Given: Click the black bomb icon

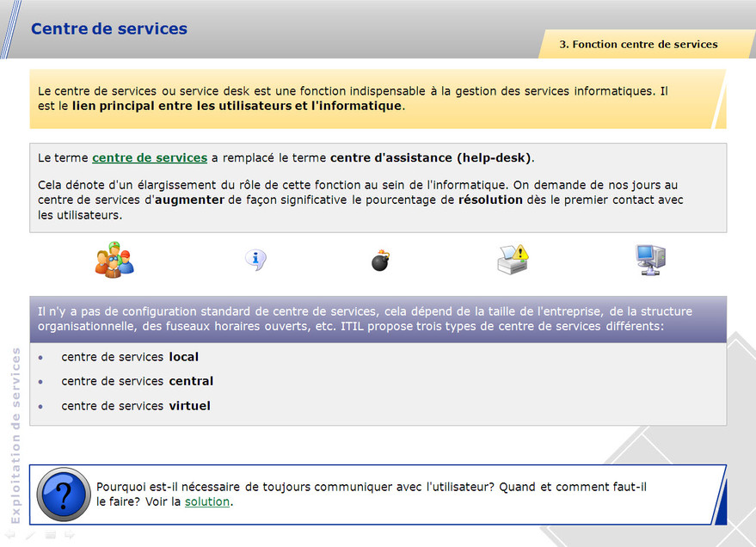Looking at the screenshot, I should coord(381,260).
